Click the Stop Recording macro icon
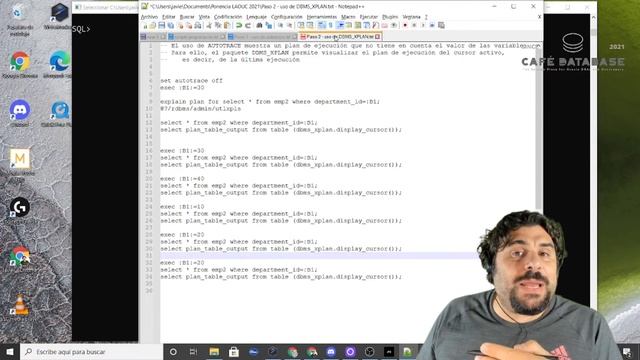The height and width of the screenshot is (360, 640). [414, 25]
